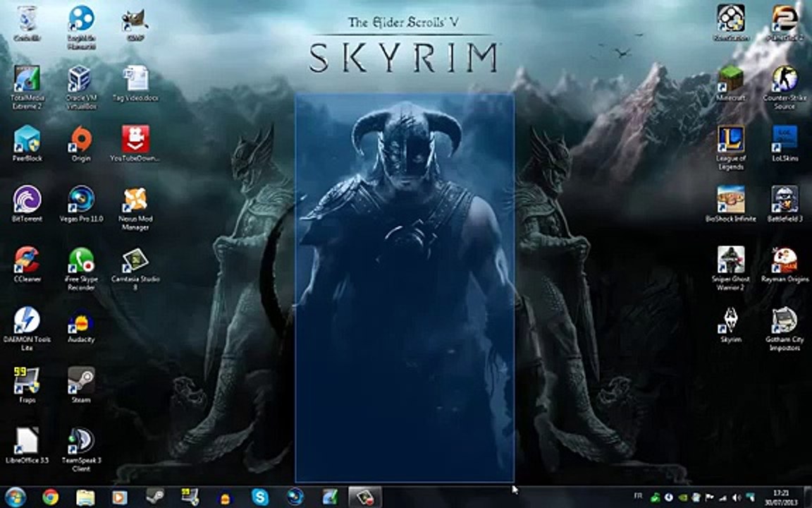Screen dimensions: 812x508
Task: Open Nexus Mod Manager shortcut
Action: coord(135,208)
